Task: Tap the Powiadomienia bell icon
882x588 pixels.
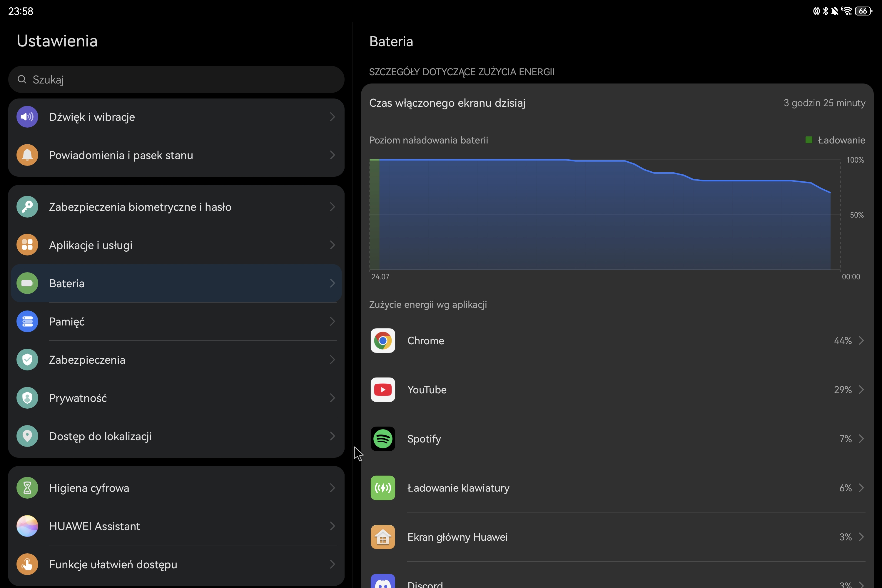Action: 27,155
